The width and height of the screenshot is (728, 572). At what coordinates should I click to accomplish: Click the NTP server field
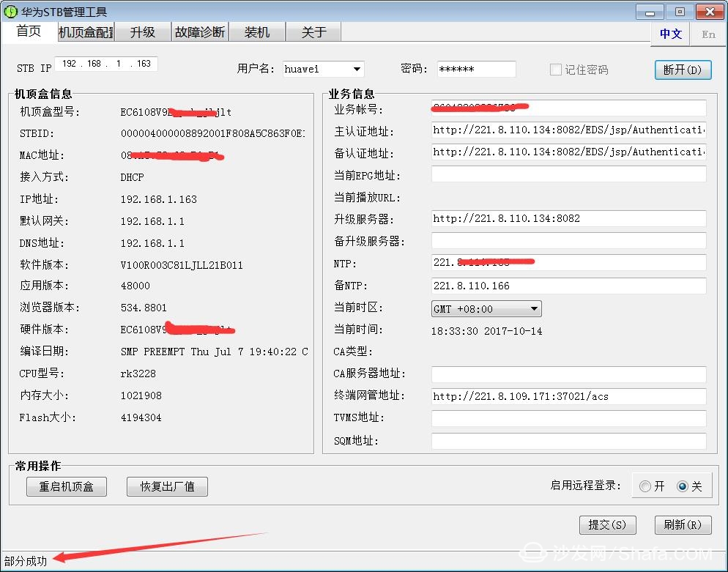point(569,262)
